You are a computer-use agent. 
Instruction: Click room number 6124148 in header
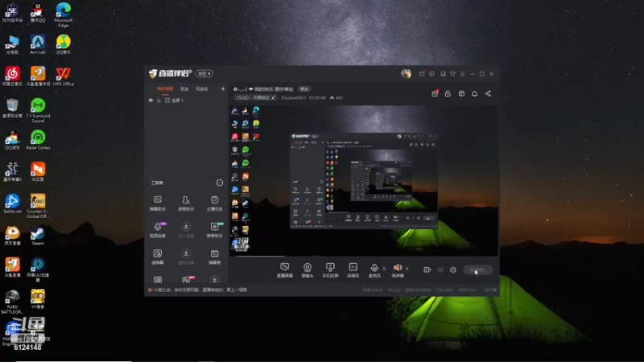tap(317, 97)
